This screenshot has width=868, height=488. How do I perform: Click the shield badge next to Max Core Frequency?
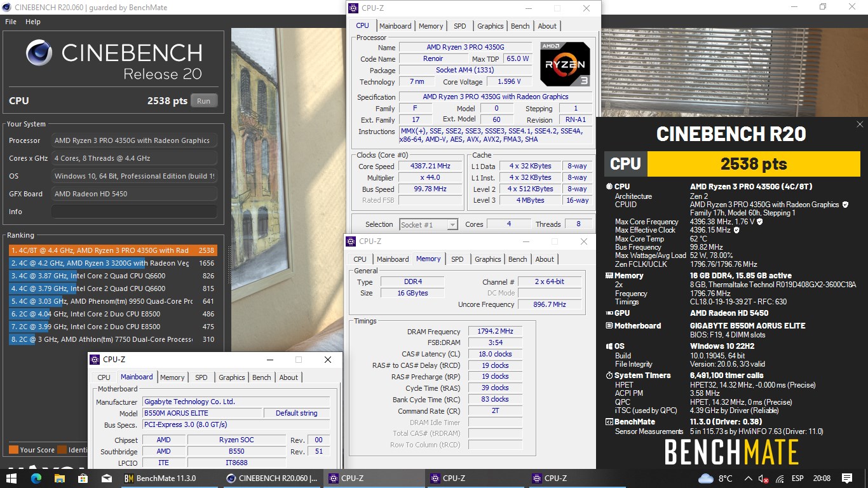760,222
